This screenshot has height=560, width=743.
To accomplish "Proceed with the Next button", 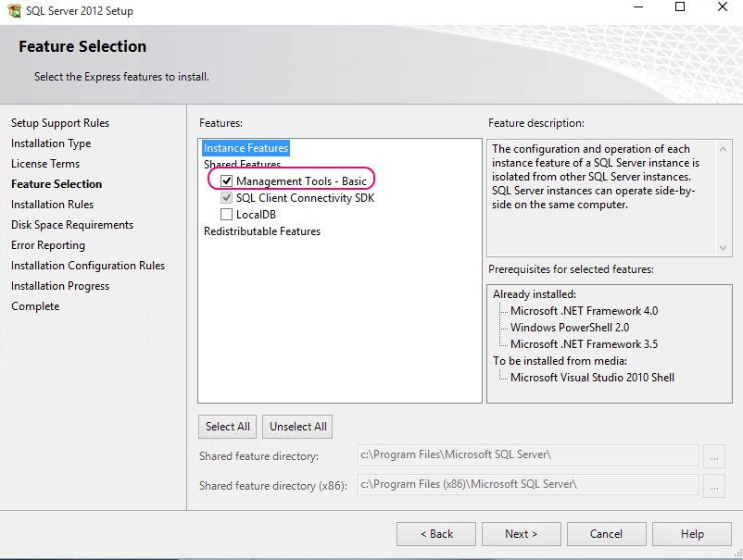I will tap(522, 534).
